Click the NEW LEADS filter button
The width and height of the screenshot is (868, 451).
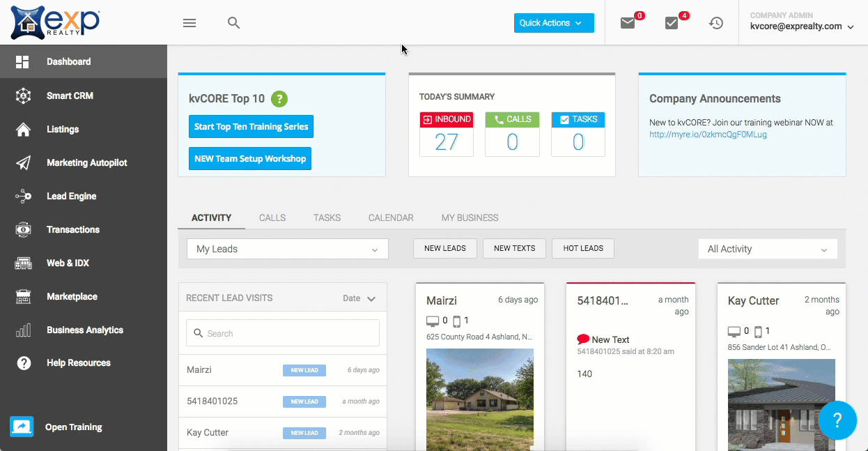click(445, 248)
